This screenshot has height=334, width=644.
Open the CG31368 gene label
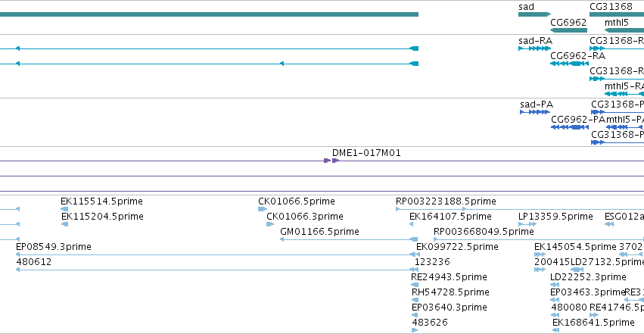[611, 7]
